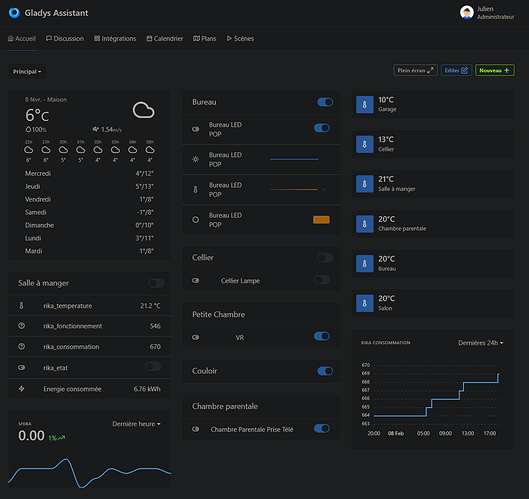Click the eye icon beside Bureau LED POP switch
The width and height of the screenshot is (529, 499).
[195, 129]
